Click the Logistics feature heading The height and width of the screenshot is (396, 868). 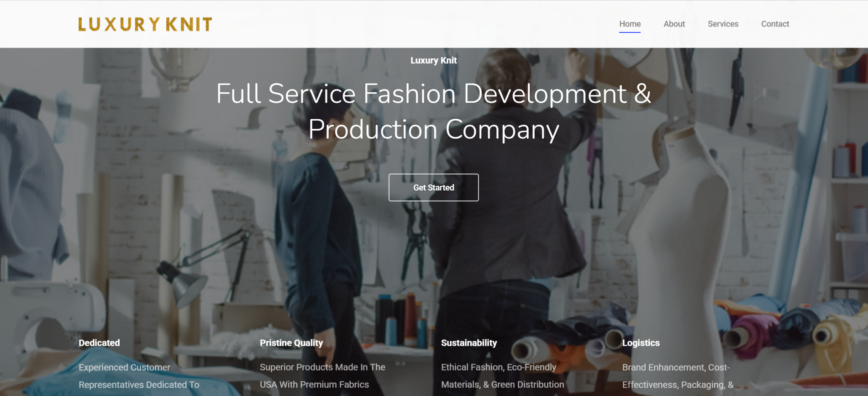(641, 343)
